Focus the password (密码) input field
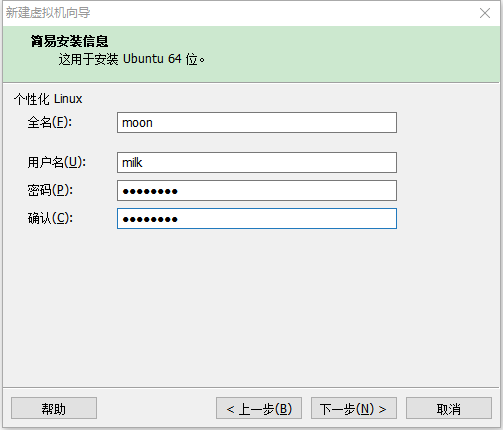 click(x=257, y=191)
